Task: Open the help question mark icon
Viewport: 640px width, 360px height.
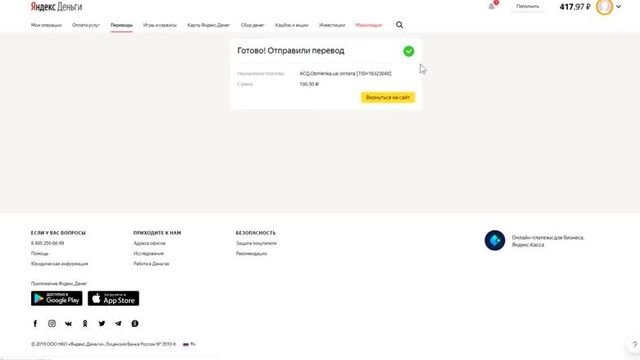Action: tap(635, 345)
